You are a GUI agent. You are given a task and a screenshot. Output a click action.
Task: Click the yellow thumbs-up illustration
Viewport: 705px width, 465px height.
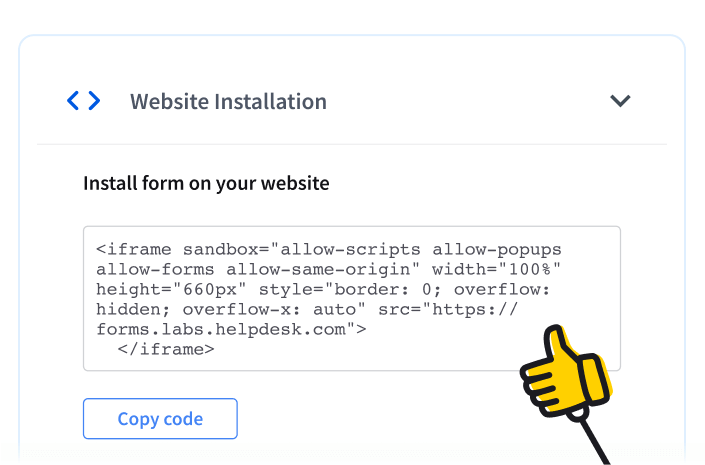pyautogui.click(x=568, y=375)
